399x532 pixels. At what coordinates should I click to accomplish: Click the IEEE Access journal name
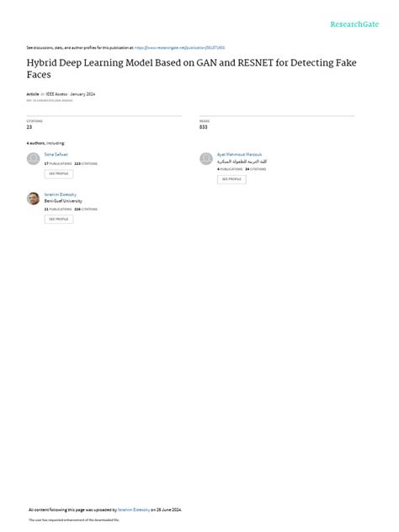[56, 94]
